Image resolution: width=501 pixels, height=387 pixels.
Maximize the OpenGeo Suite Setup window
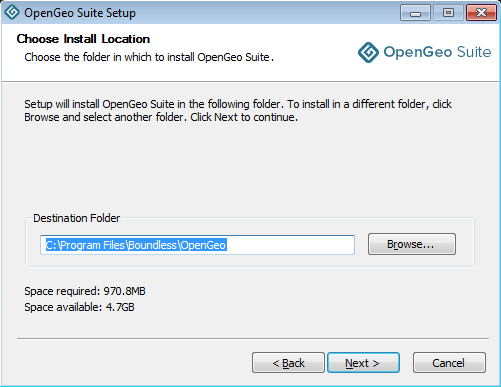(448, 13)
